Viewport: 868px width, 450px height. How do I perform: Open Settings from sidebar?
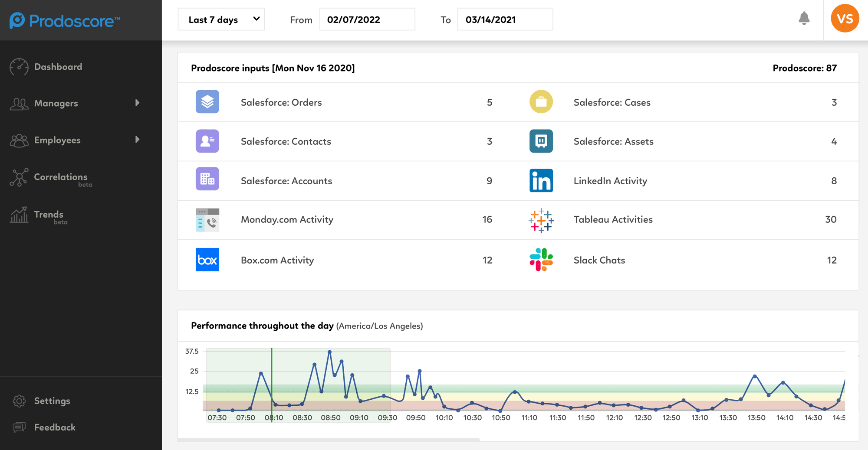pyautogui.click(x=52, y=401)
